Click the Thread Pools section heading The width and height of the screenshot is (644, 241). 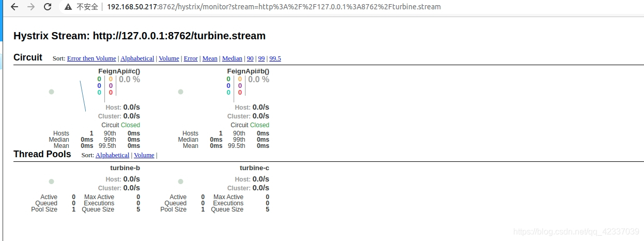click(42, 154)
